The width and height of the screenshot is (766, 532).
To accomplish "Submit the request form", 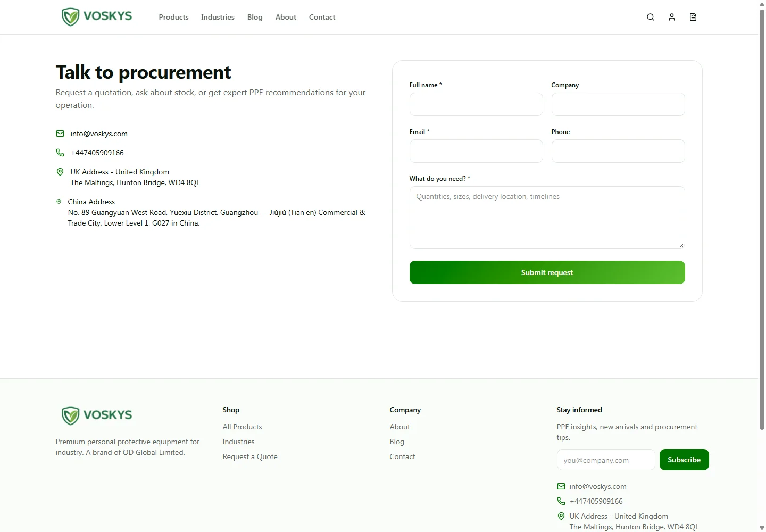I will coord(547,272).
